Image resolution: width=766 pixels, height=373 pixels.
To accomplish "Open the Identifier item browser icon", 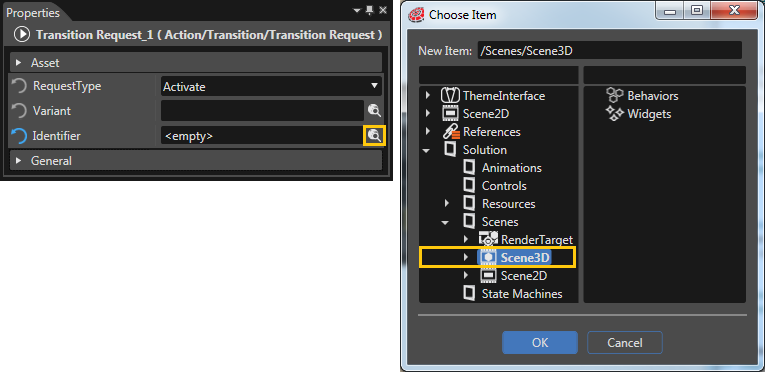I will tap(375, 136).
